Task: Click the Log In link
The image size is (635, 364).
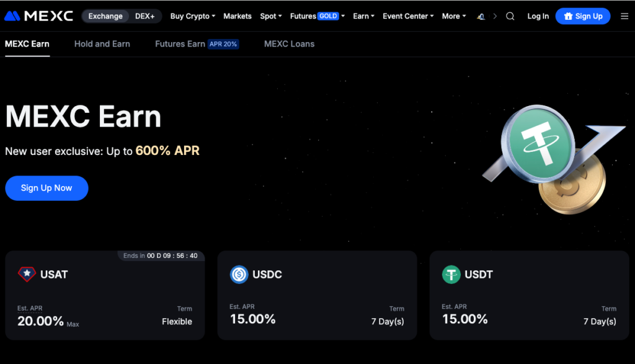Action: click(538, 16)
